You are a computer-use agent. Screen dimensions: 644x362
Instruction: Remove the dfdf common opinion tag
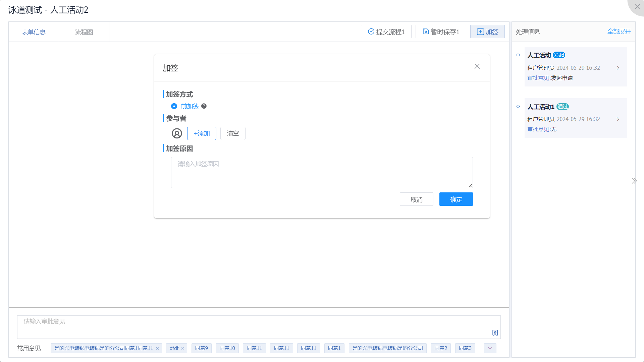(183, 349)
